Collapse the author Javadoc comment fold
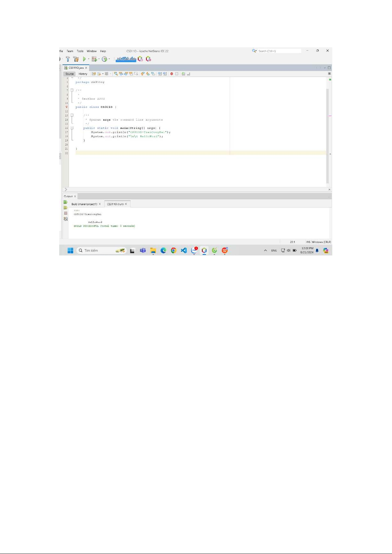Image resolution: width=392 pixels, height=554 pixels. [72, 90]
